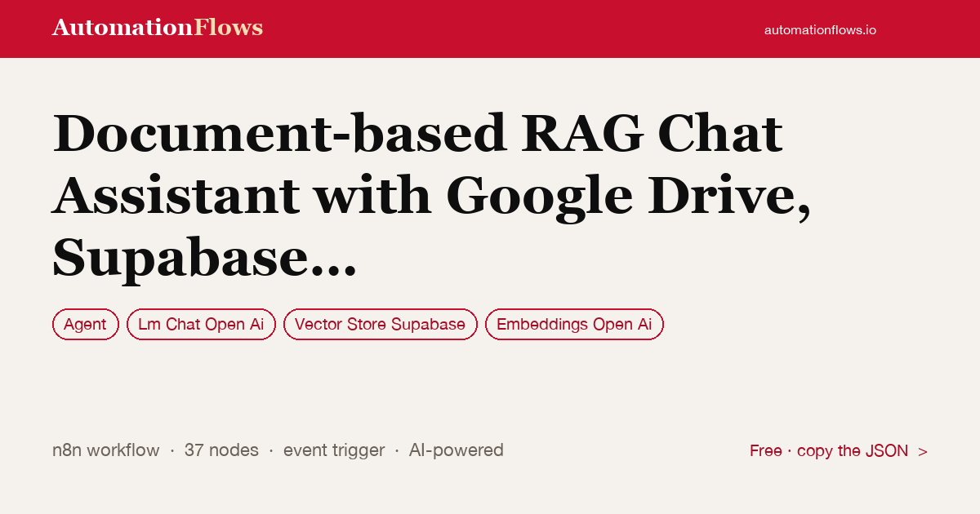Select the Lm Chat Open Ai tag
Image resolution: width=980 pixels, height=514 pixels.
pyautogui.click(x=201, y=324)
